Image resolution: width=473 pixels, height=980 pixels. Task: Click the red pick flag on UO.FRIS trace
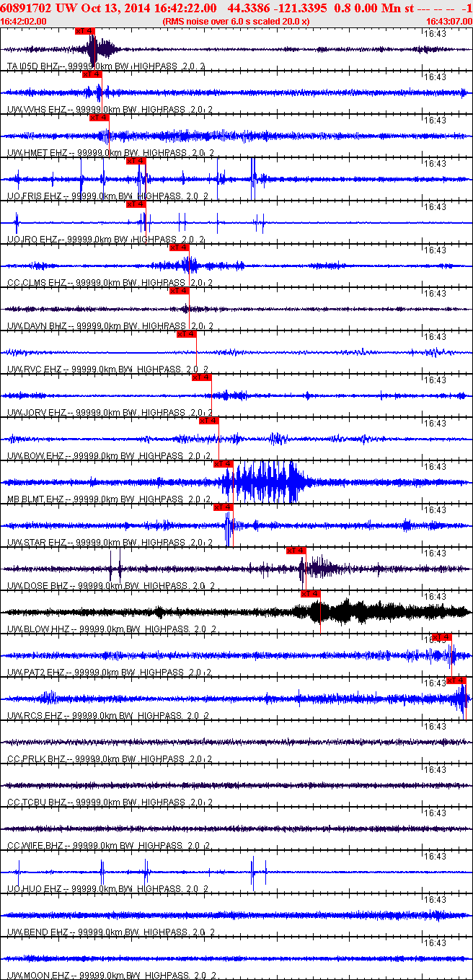(x=136, y=161)
